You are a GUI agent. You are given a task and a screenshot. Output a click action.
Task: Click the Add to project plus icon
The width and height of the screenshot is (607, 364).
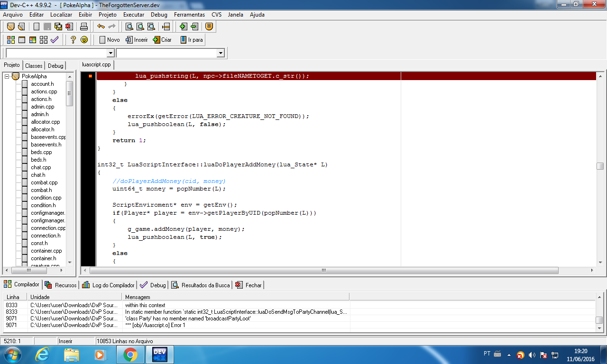[184, 27]
